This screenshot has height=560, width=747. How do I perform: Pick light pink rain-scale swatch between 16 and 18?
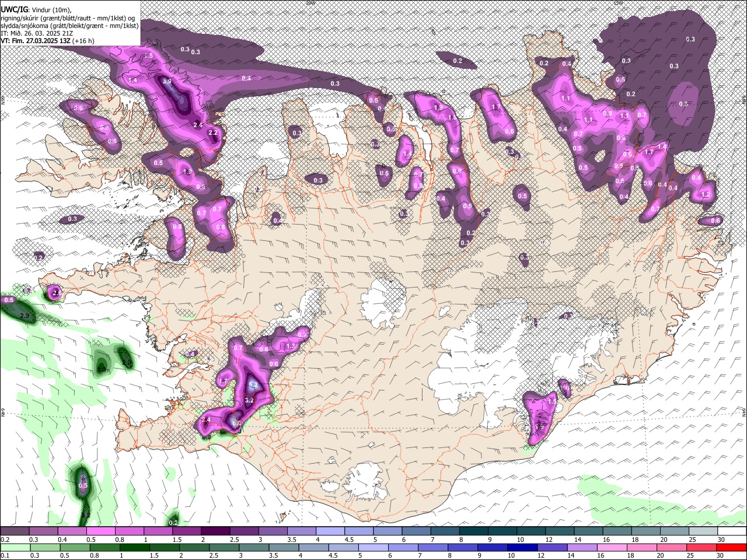[612, 547]
